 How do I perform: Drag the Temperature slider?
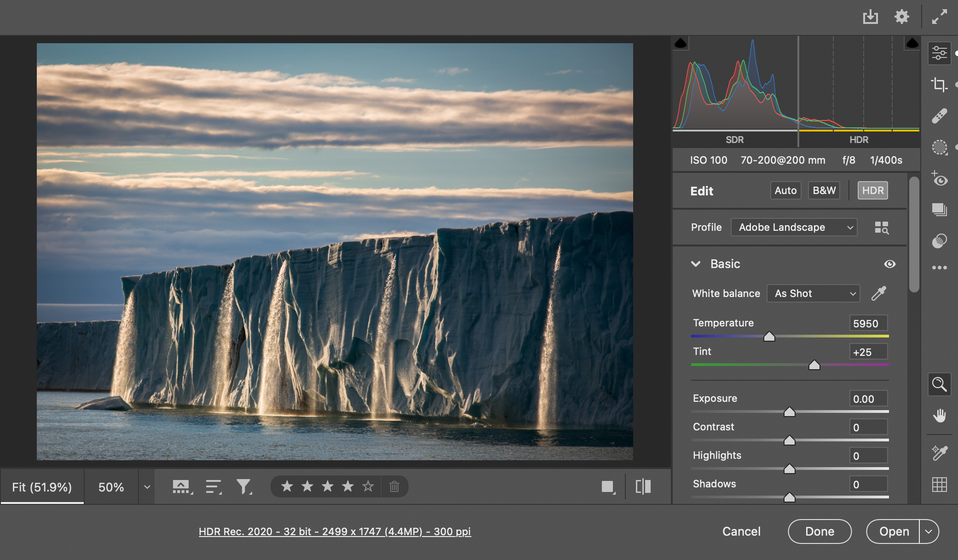[x=768, y=336]
